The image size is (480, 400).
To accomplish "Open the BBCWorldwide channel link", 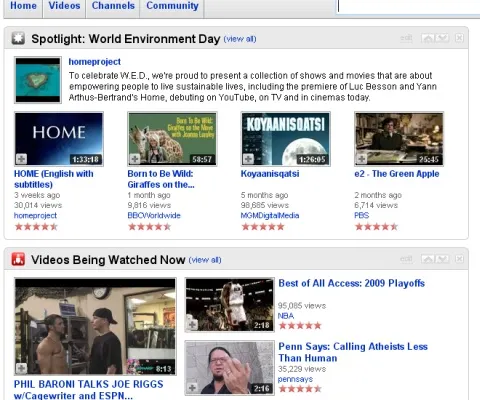I will [x=154, y=215].
